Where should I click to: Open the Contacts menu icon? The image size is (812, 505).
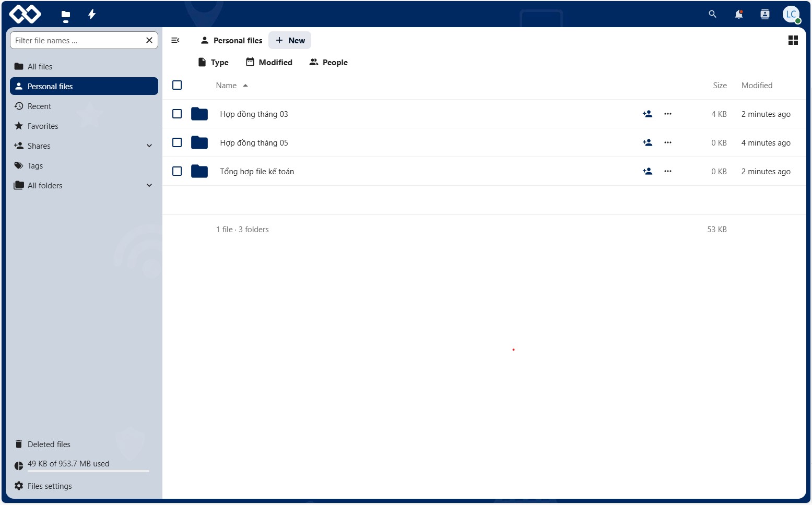tap(764, 14)
